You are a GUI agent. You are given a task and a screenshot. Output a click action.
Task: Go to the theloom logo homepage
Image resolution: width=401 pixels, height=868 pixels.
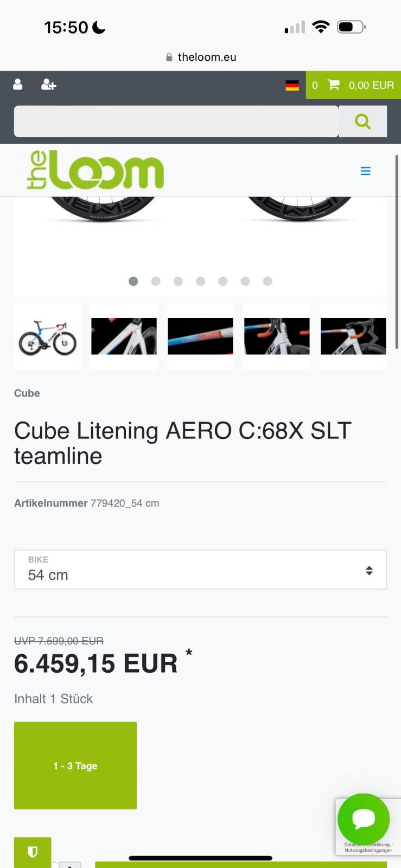click(96, 170)
